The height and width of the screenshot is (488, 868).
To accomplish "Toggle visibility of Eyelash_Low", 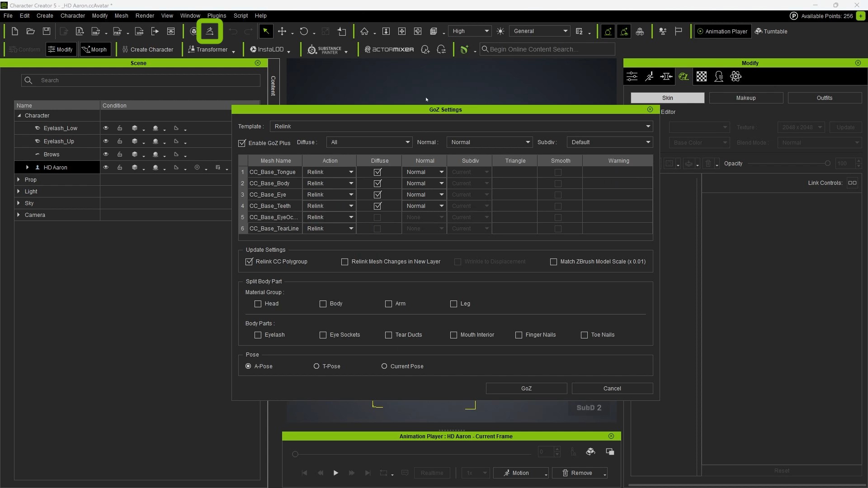I will [x=106, y=128].
